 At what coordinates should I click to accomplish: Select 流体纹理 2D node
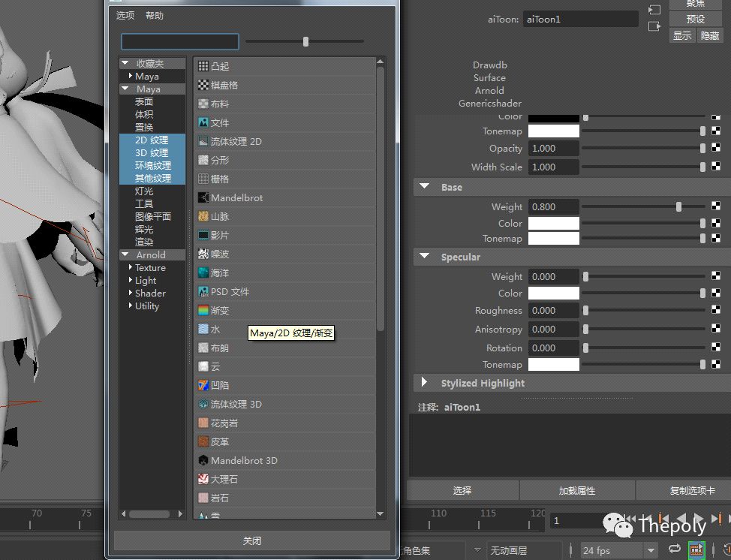tap(285, 141)
